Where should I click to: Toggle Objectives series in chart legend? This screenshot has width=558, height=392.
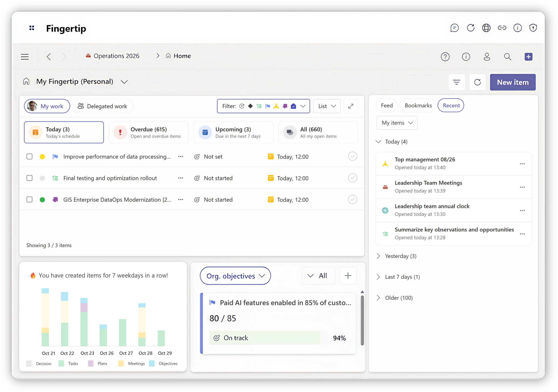(x=163, y=363)
